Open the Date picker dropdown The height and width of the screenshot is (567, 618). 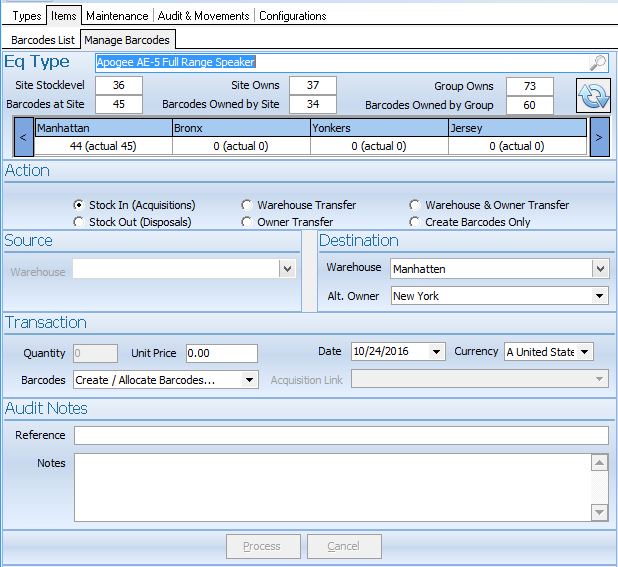point(436,352)
